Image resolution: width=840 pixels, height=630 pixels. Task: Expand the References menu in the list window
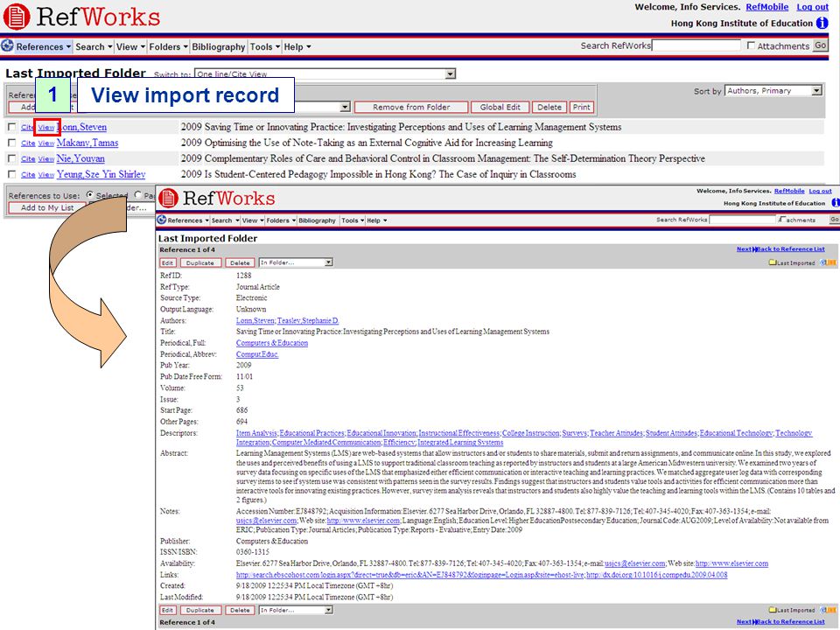[x=43, y=46]
